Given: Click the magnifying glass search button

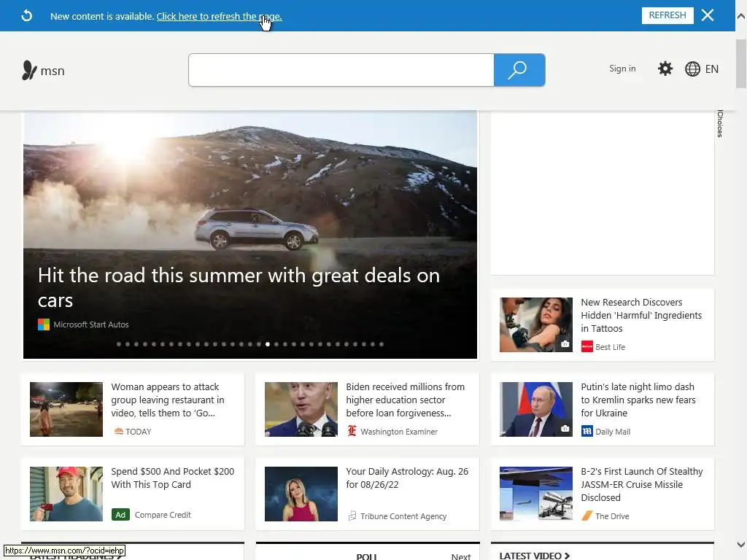Looking at the screenshot, I should (x=519, y=70).
